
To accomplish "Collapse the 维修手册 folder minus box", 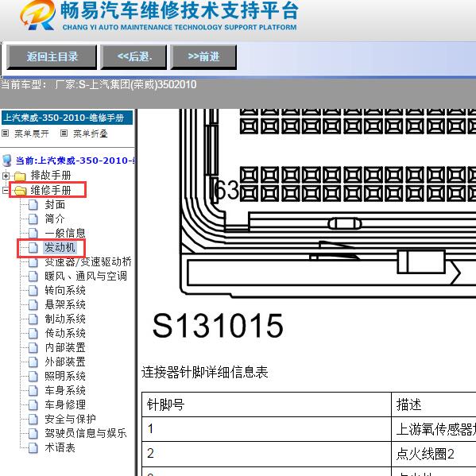I will click(x=6, y=191).
